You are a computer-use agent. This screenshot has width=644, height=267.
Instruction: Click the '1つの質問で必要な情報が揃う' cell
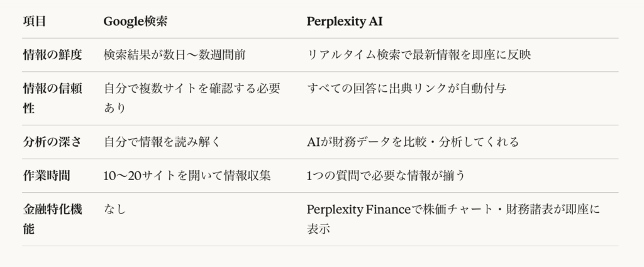point(386,176)
